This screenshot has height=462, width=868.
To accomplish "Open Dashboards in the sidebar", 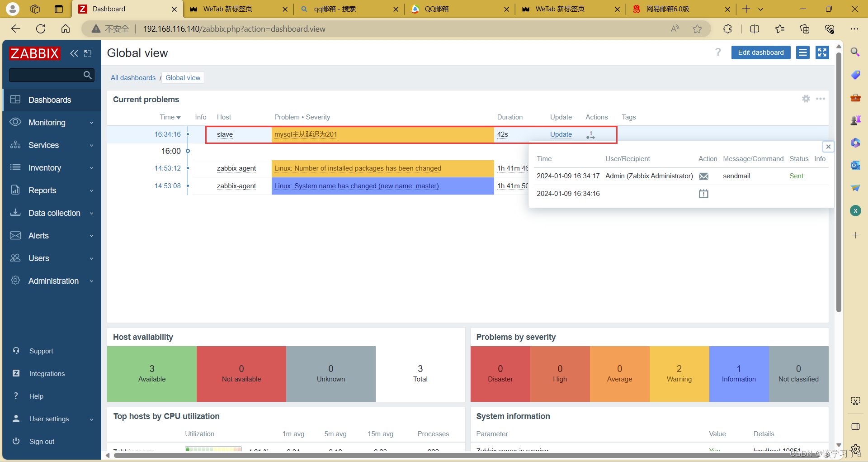I will (x=52, y=100).
